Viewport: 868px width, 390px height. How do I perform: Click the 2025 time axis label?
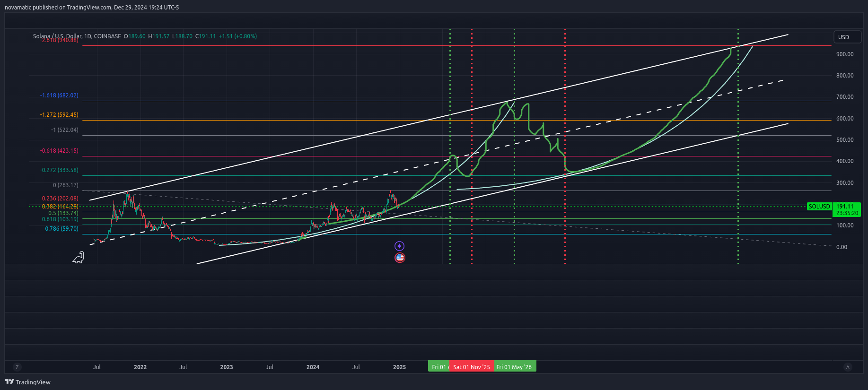click(399, 367)
